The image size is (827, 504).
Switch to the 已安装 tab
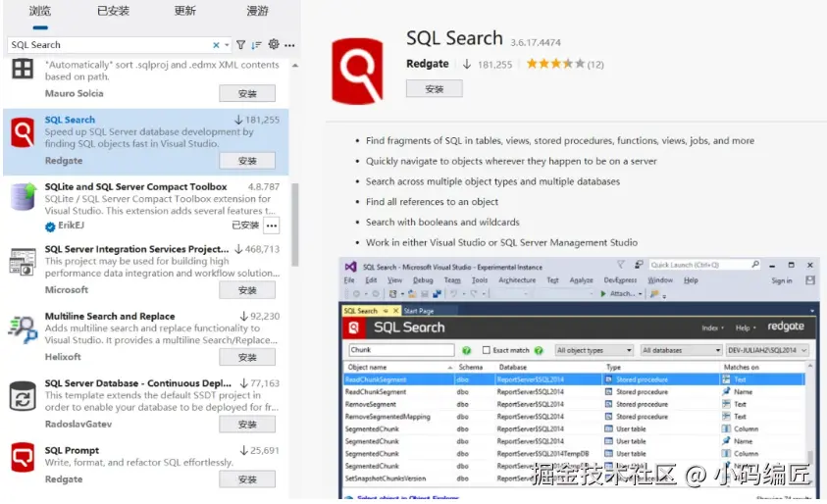113,11
